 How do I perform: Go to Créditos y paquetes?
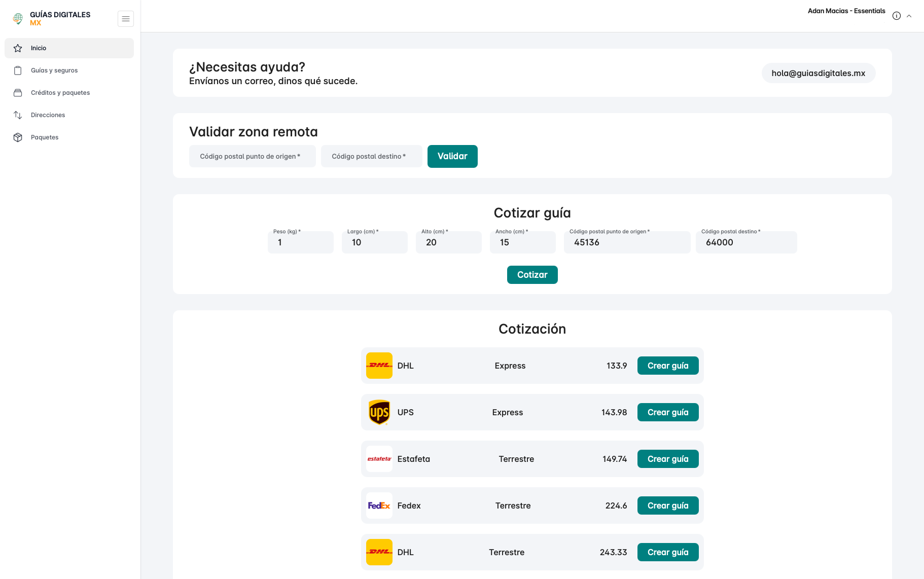pyautogui.click(x=60, y=93)
